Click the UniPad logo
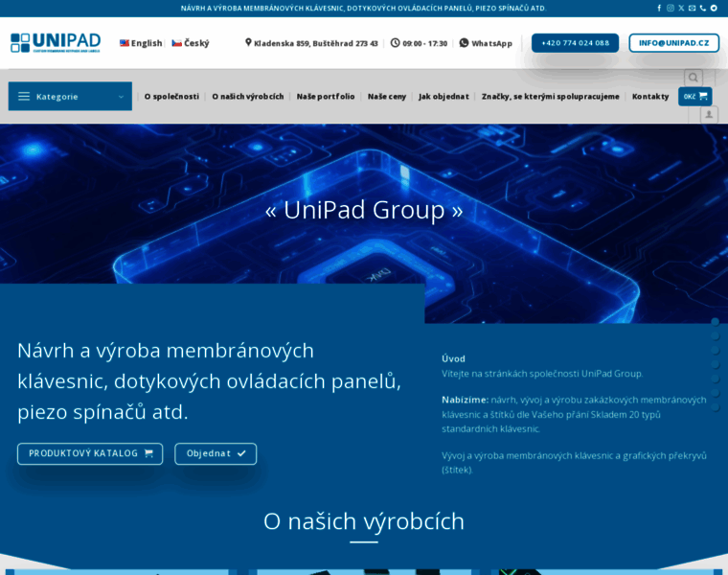Screen dimensions: 728x575 click(55, 42)
